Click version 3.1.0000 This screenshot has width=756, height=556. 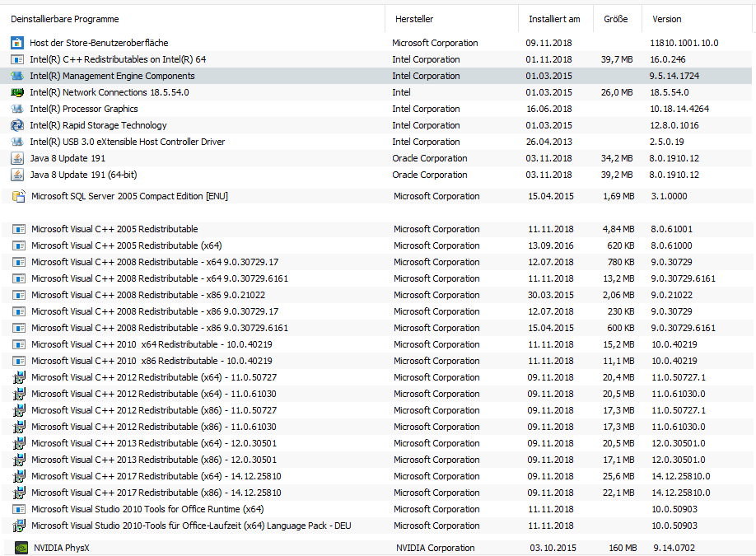[669, 196]
